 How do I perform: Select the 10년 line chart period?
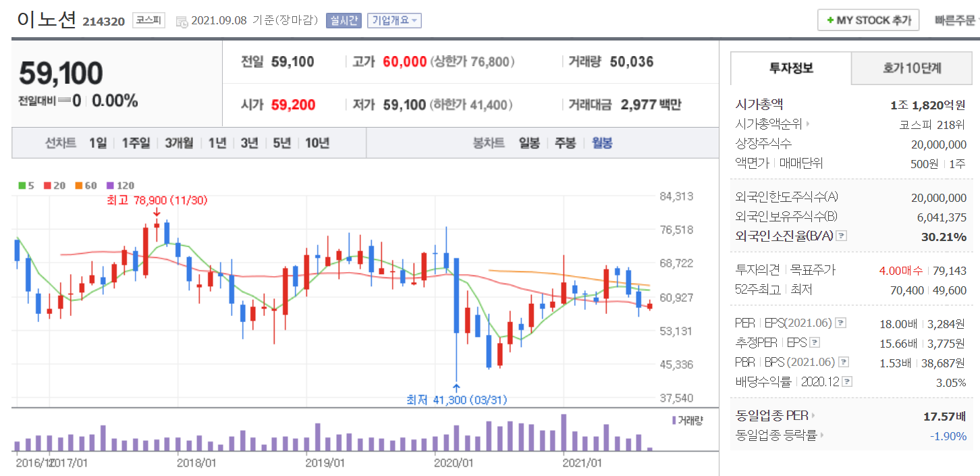317,142
